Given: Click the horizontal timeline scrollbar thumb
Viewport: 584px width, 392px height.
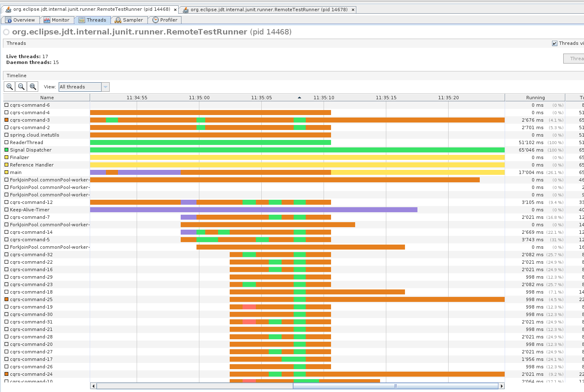Looking at the screenshot, I should [x=395, y=386].
